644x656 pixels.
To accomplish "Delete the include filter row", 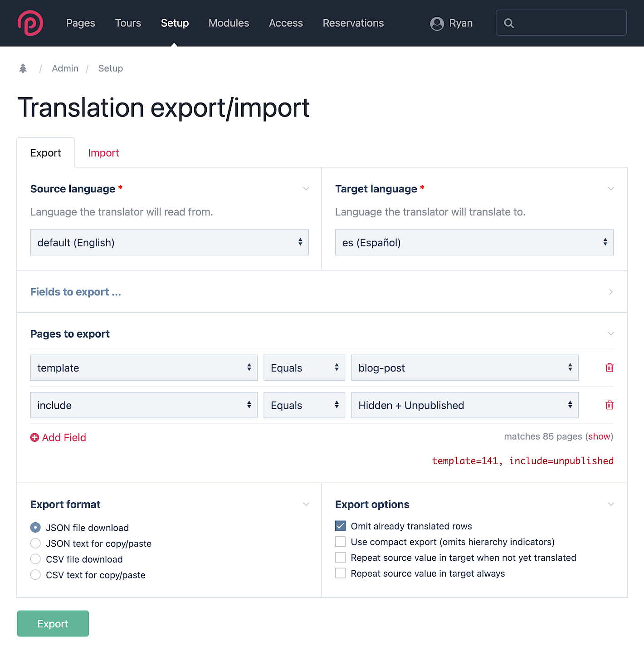I will (x=610, y=405).
